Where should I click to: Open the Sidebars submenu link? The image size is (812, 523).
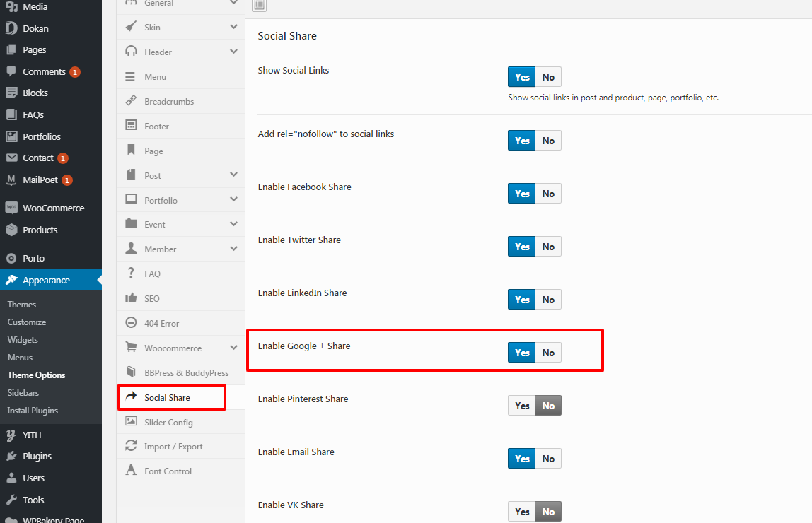[23, 393]
